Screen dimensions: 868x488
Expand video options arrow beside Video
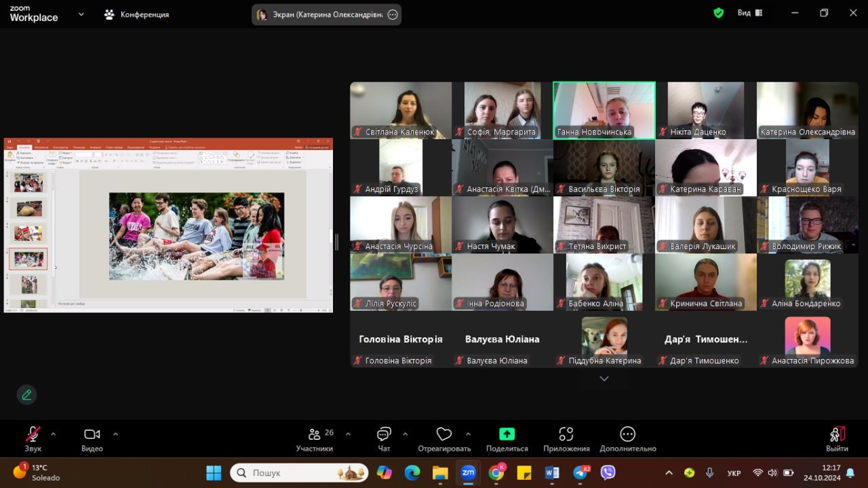115,434
